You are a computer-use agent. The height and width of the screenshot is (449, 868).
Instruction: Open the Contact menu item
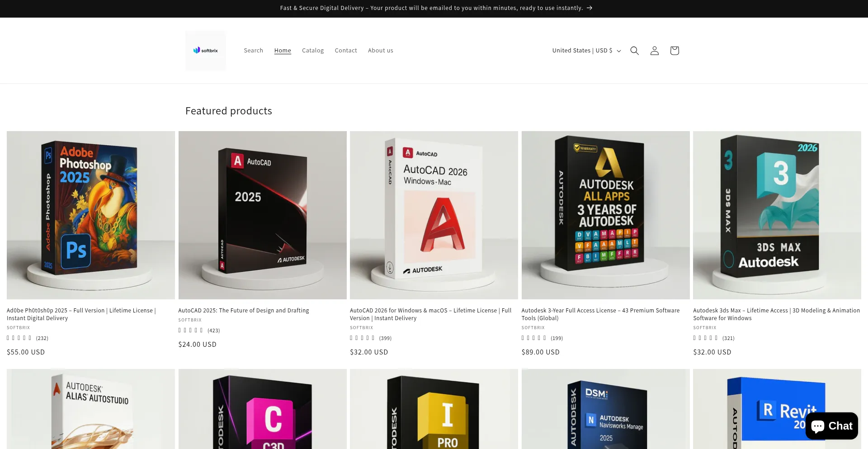pyautogui.click(x=346, y=51)
